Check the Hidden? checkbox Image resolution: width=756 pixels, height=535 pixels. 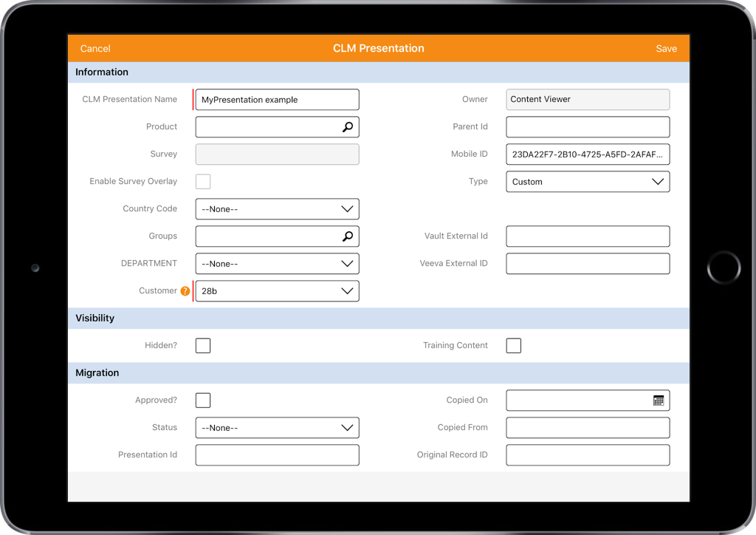pyautogui.click(x=203, y=345)
